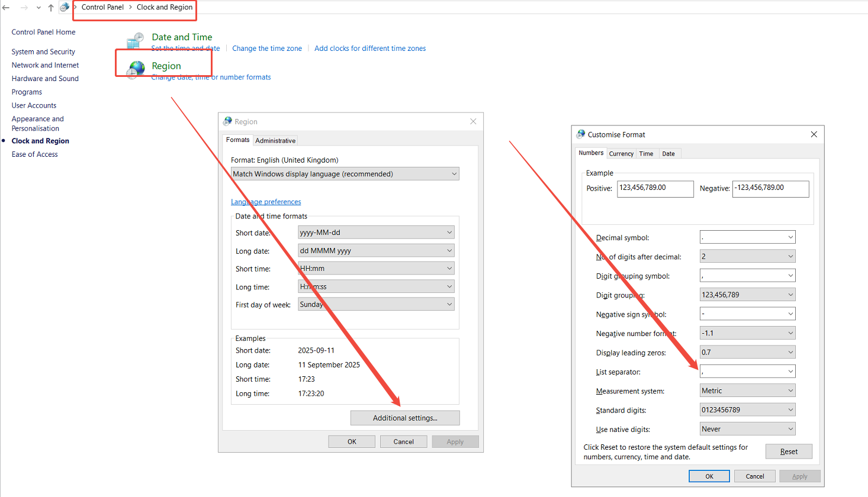
Task: Switch to the Currency tab
Action: pos(621,154)
